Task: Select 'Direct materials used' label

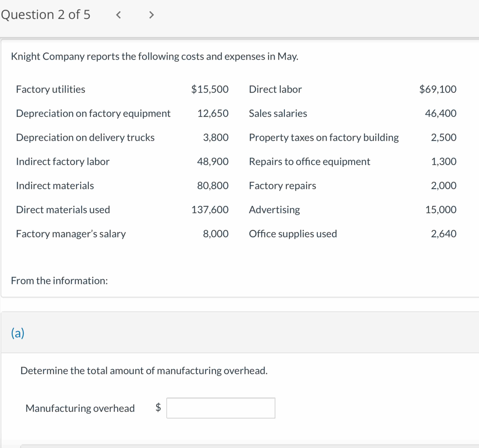Action: click(x=63, y=210)
